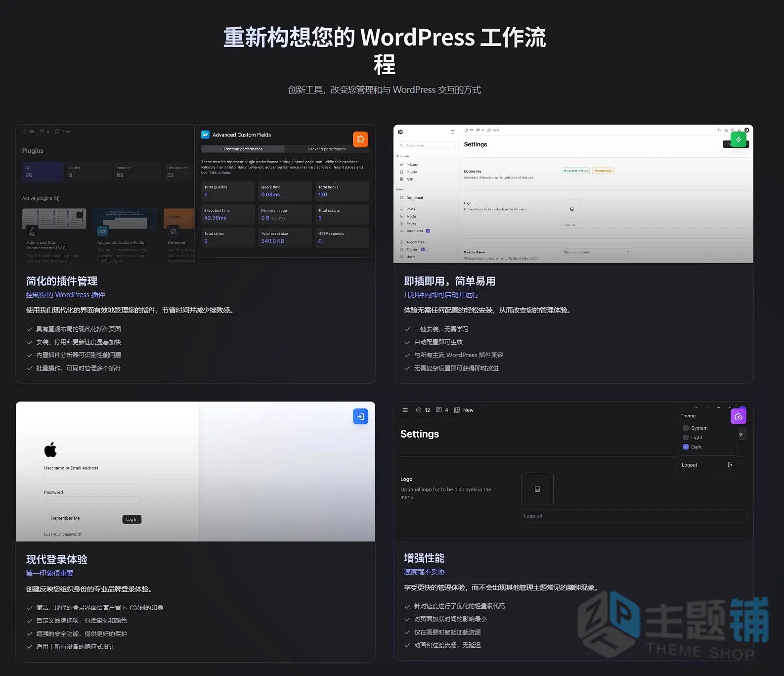Switch to Frontend performance tab
784x676 pixels.
pyautogui.click(x=243, y=149)
